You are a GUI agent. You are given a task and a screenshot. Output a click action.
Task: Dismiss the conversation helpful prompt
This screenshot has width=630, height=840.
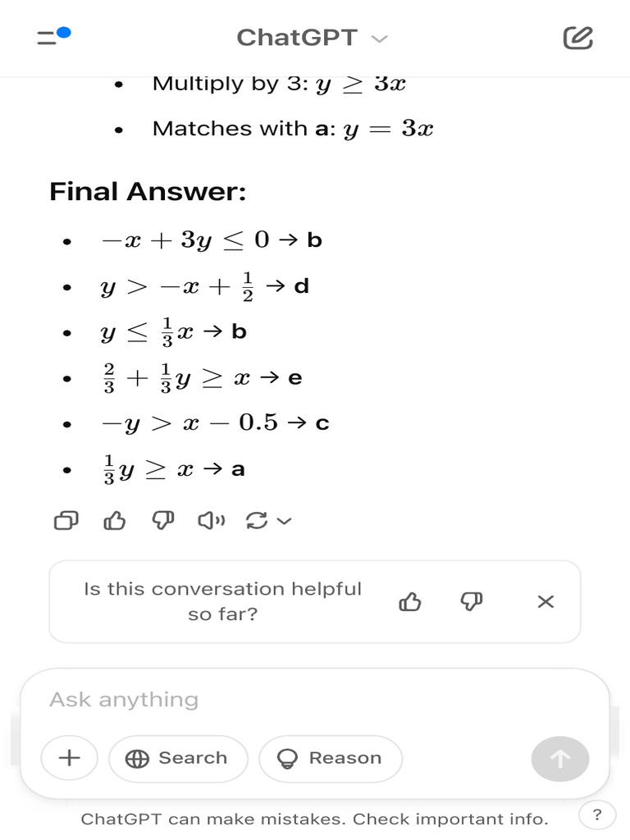[x=546, y=602]
